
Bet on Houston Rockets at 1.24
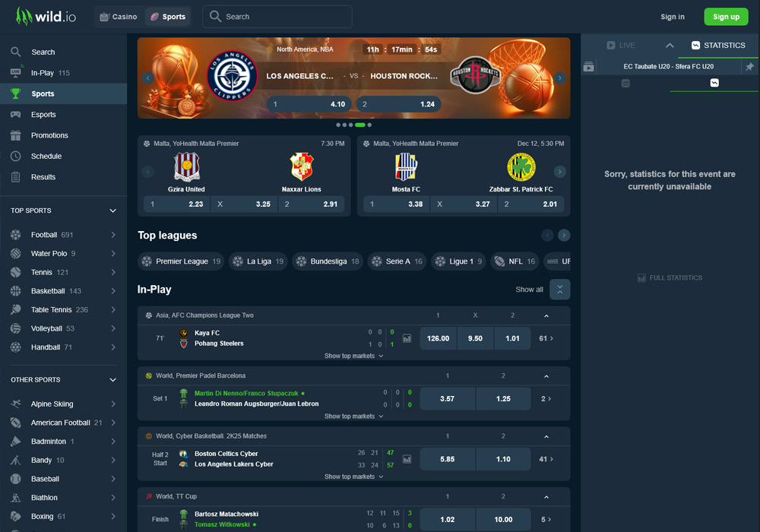click(398, 104)
